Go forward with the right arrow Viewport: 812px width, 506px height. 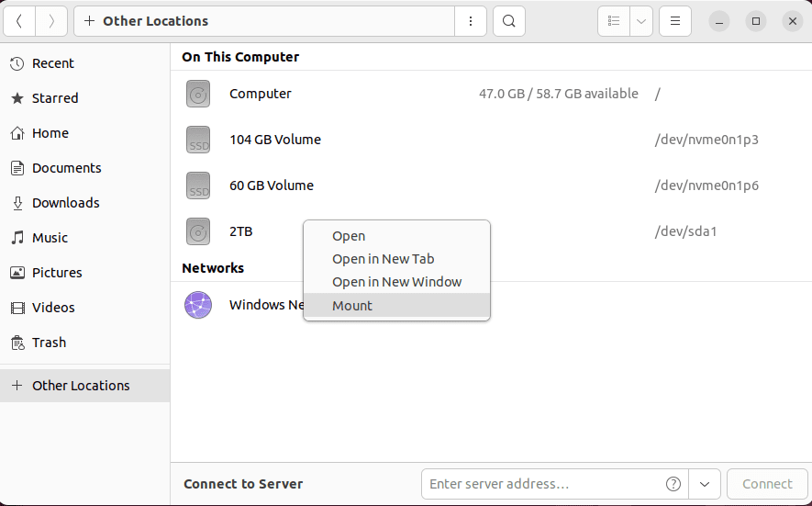click(51, 21)
